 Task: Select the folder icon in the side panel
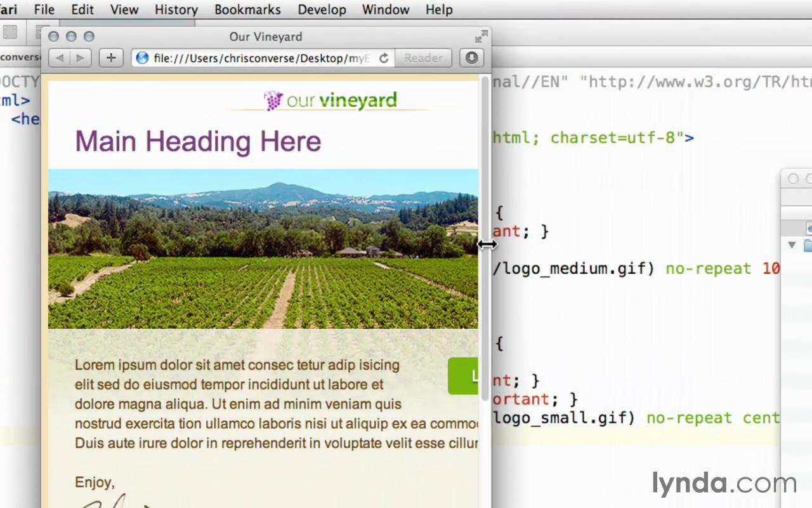(808, 245)
